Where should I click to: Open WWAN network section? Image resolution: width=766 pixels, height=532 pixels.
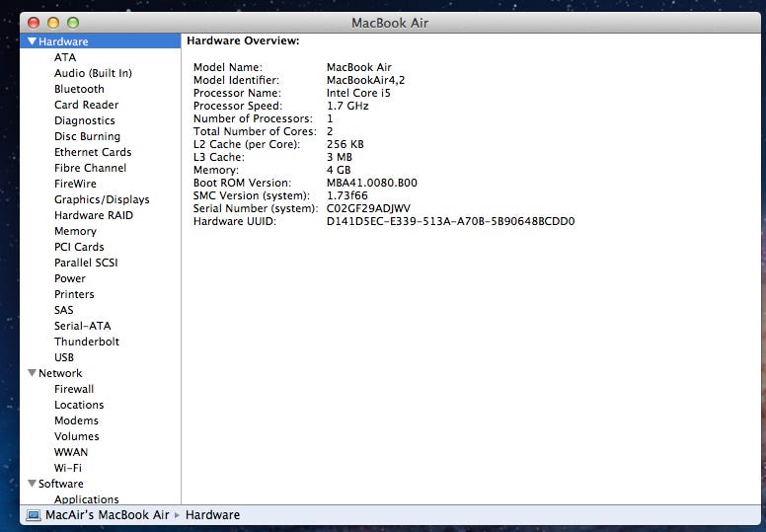[x=71, y=452]
